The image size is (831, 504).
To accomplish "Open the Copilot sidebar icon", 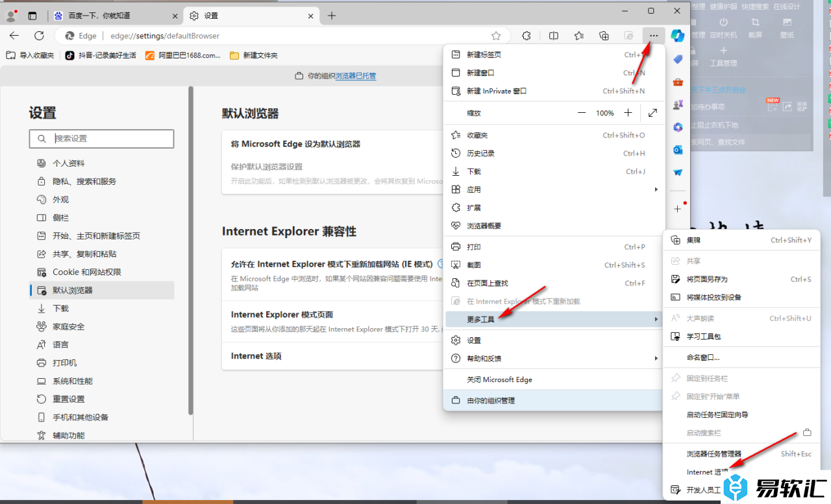I will pos(678,36).
